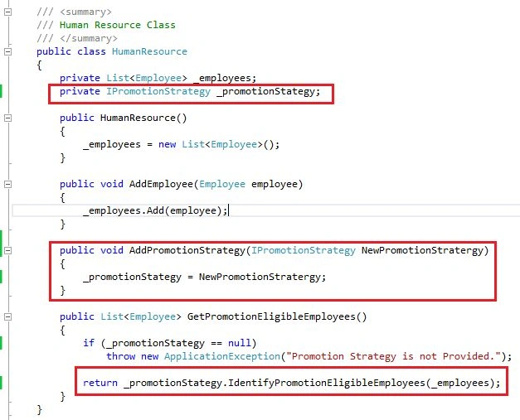
Task: Click _promotionStategy in the field declaration
Action: [x=265, y=91]
